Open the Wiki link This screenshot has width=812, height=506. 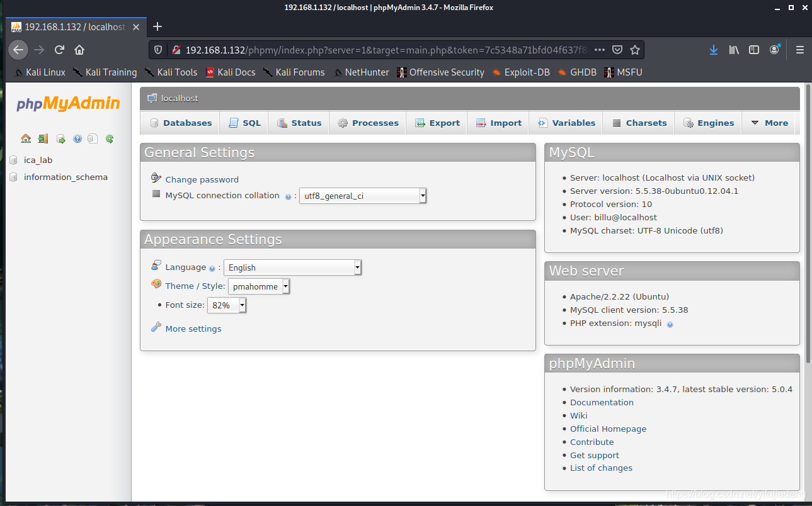coord(578,415)
